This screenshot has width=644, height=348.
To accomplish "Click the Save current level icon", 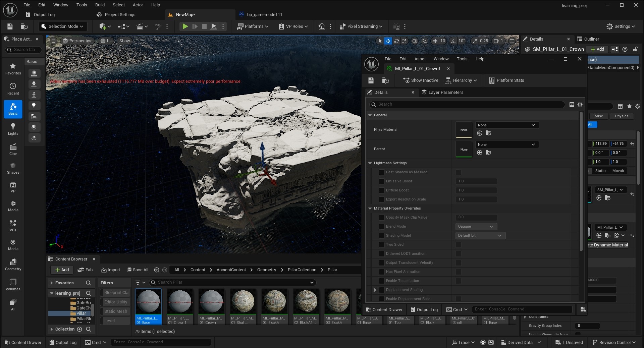I will (10, 26).
